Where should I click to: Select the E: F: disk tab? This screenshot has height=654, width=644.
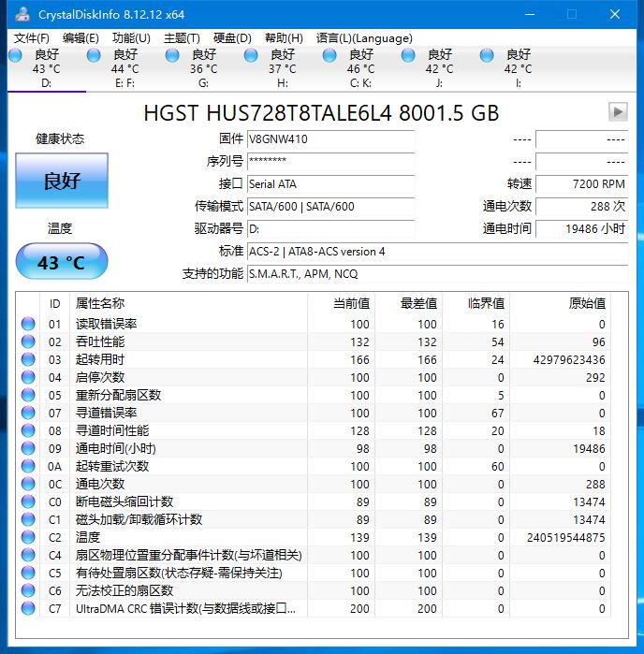(x=125, y=69)
